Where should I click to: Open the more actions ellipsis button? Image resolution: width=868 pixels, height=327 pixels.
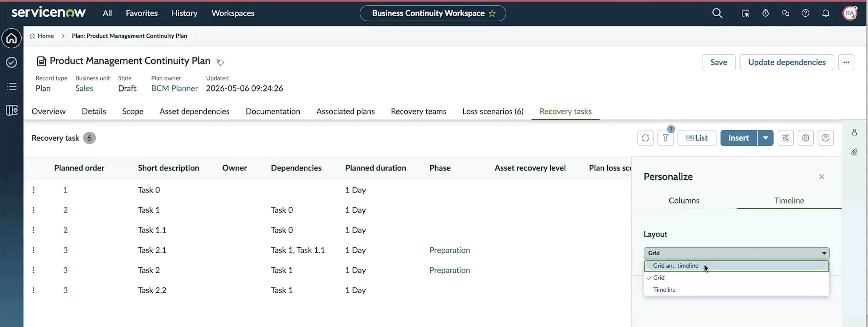(846, 62)
